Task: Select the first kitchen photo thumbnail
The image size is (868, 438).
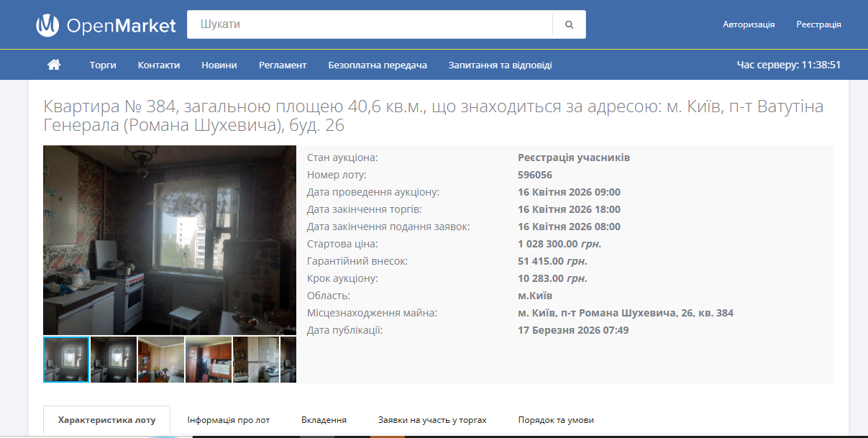Action: [x=65, y=358]
